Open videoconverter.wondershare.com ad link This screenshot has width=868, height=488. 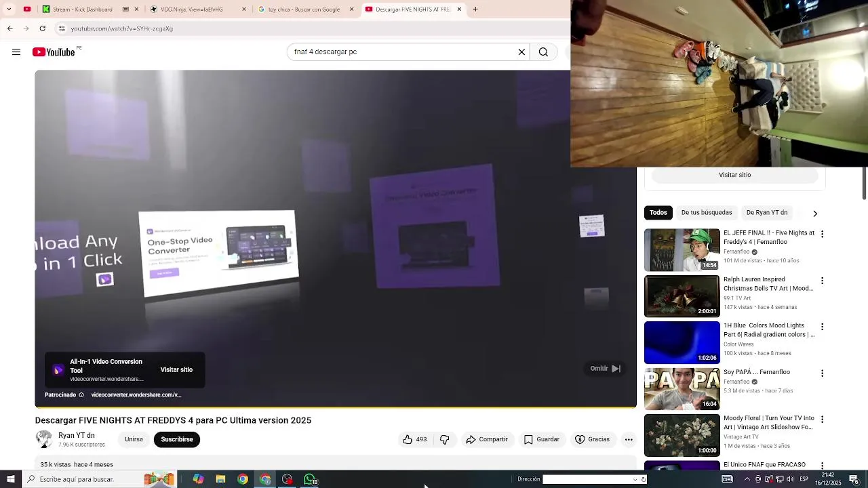(x=136, y=394)
